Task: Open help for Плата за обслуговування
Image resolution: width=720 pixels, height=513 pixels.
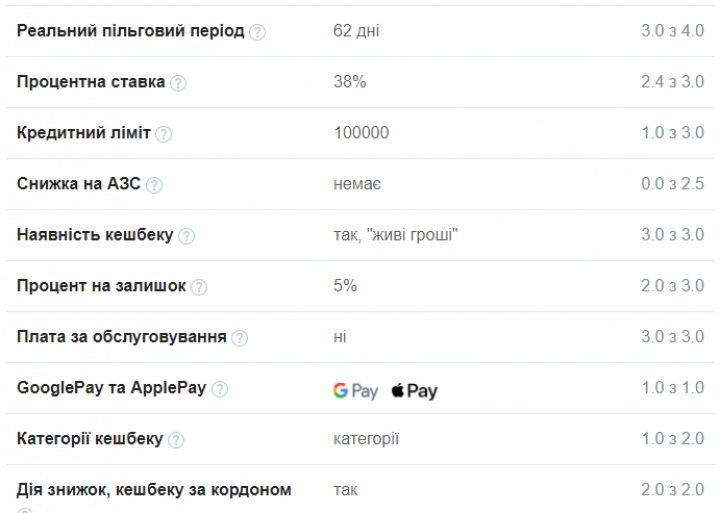Action: 240,338
